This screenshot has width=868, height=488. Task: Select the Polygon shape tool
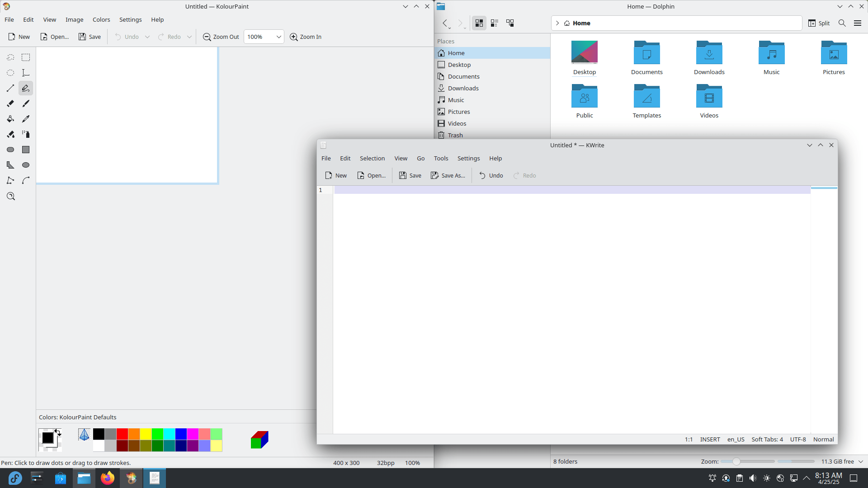(10, 165)
